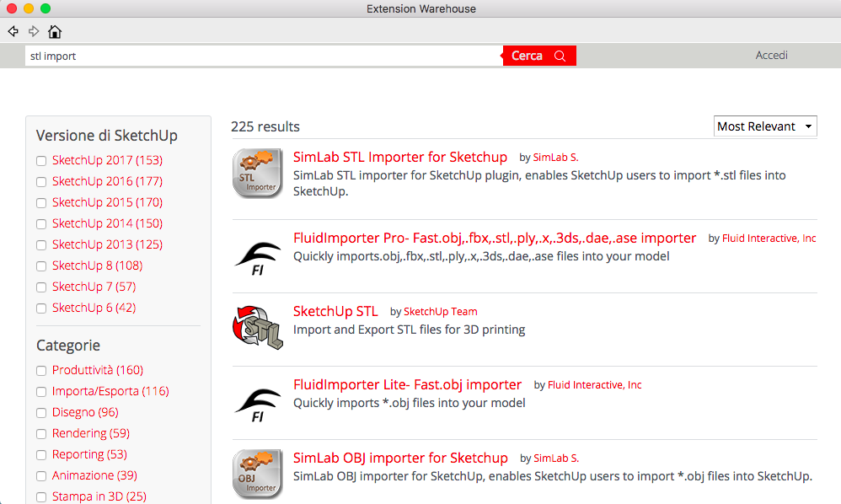This screenshot has width=841, height=504.
Task: Enable the Animazione category checkbox
Action: pos(41,476)
